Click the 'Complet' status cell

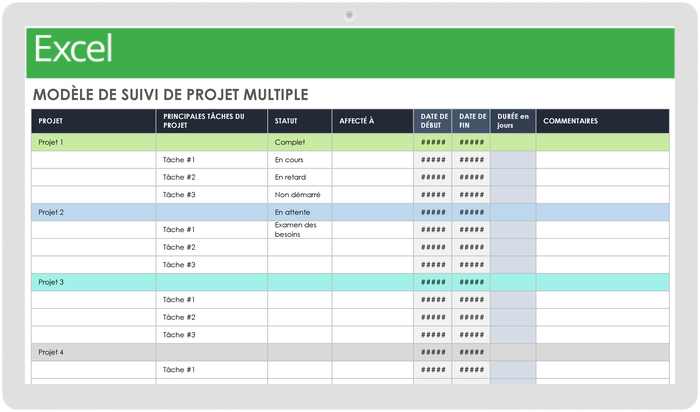click(x=300, y=142)
